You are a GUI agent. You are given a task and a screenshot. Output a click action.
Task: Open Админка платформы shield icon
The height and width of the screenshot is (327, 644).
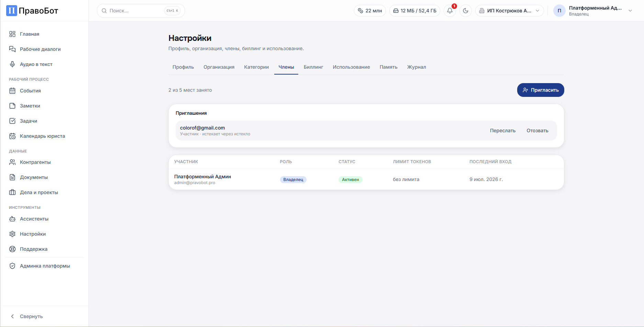(12, 266)
